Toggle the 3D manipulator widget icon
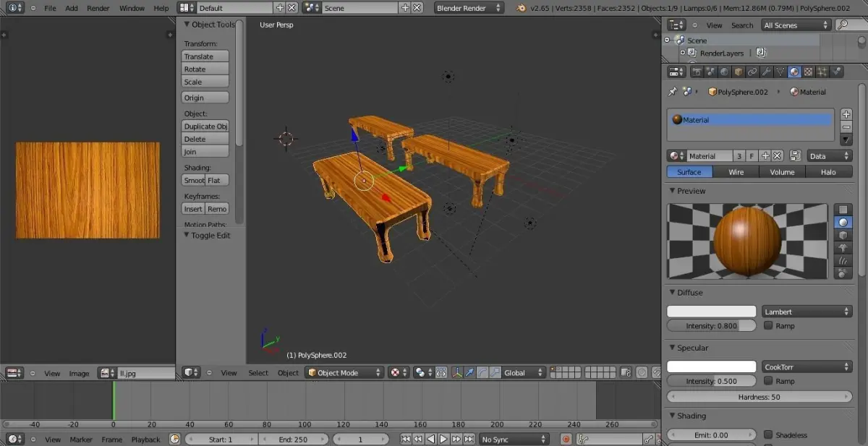This screenshot has height=446, width=868. (x=458, y=373)
